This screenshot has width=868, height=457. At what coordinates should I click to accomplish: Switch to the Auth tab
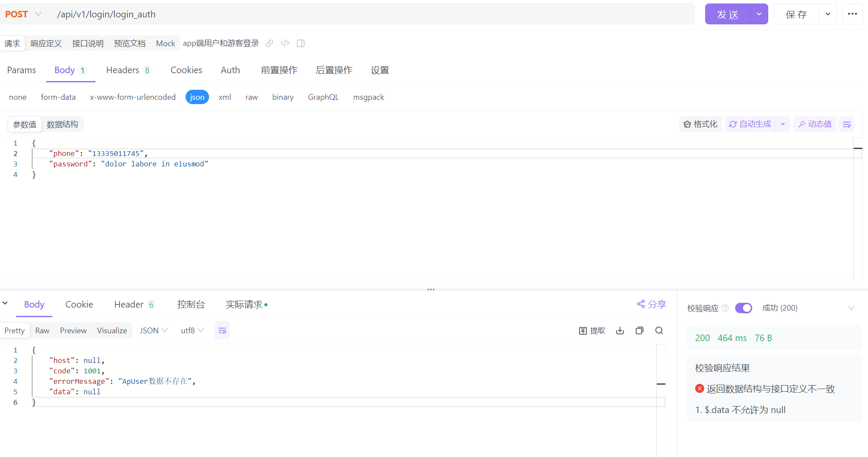click(230, 70)
